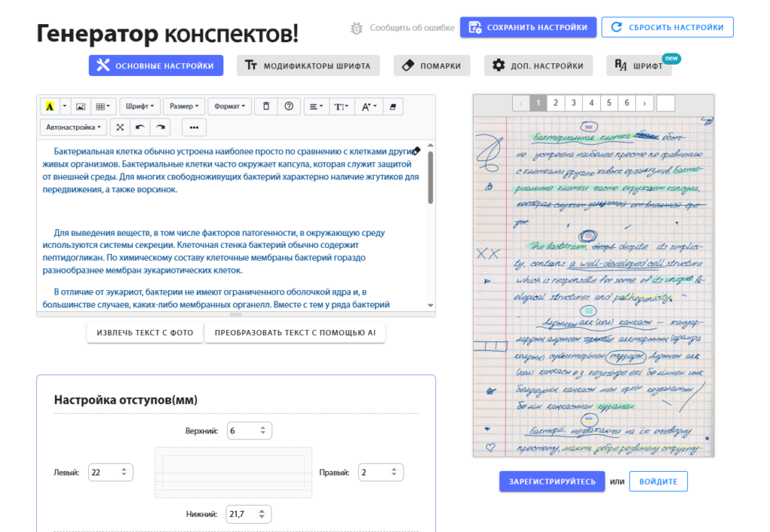770x532 pixels.
Task: Click the Генератор конспектов! title
Action: 168,34
